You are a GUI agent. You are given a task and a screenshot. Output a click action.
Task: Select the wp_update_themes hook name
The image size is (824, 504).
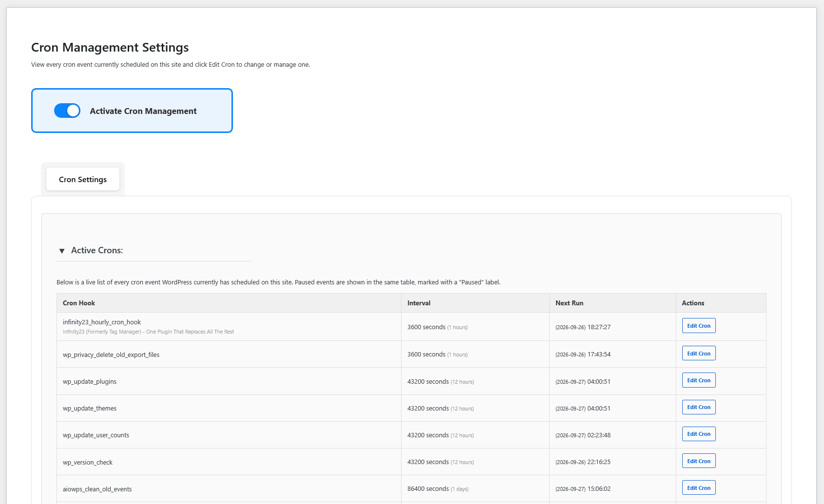90,408
